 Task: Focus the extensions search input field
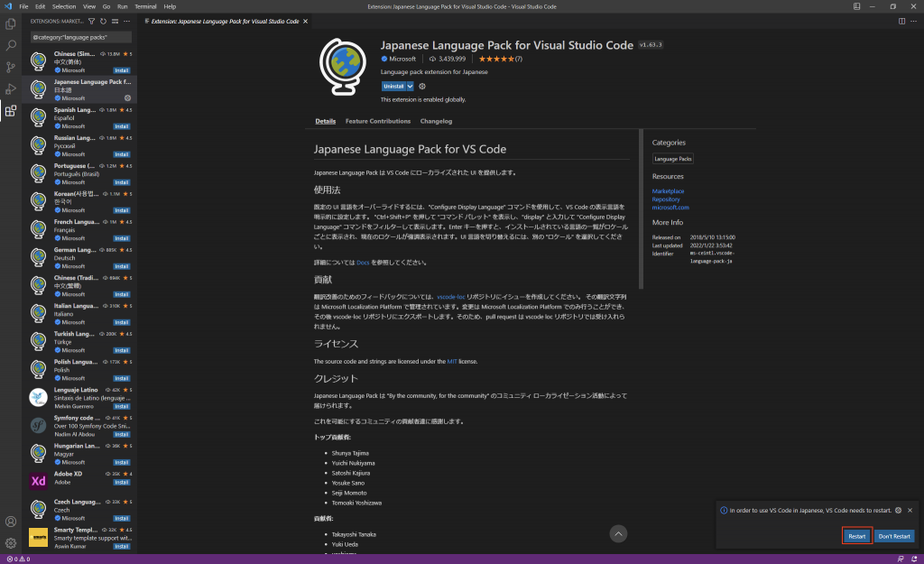point(80,37)
